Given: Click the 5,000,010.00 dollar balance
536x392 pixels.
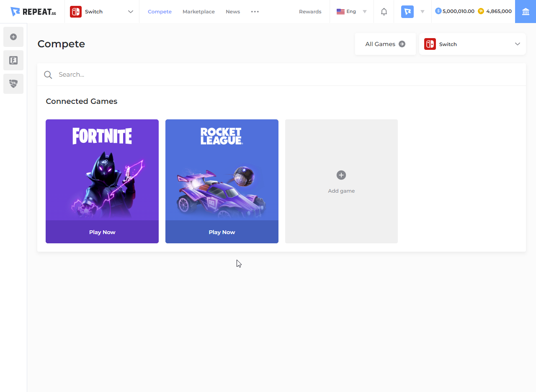Looking at the screenshot, I should coord(459,11).
